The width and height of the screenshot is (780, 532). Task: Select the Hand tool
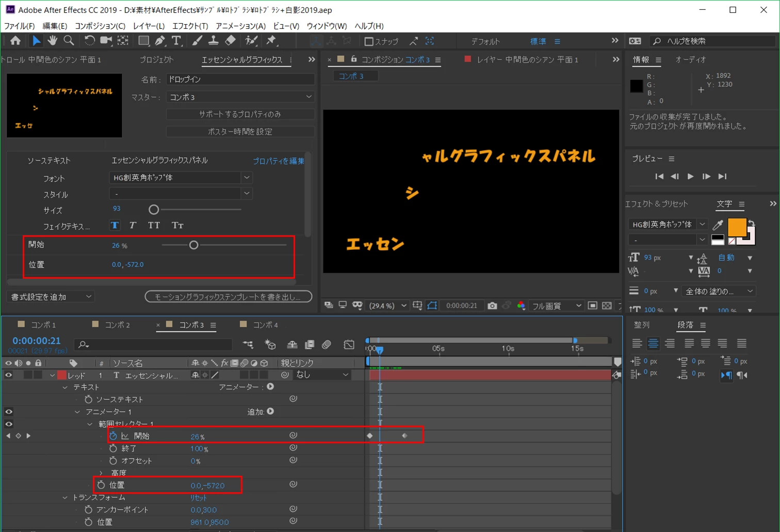tap(52, 41)
